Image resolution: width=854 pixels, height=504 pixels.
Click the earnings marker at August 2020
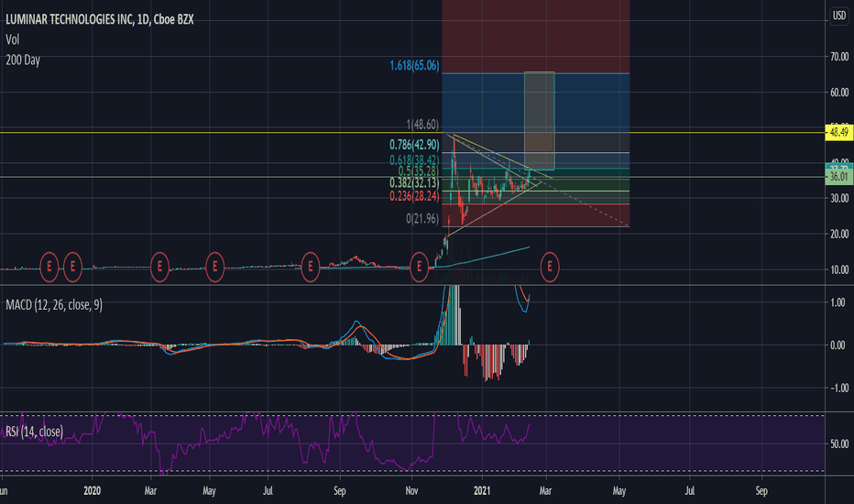coord(311,267)
